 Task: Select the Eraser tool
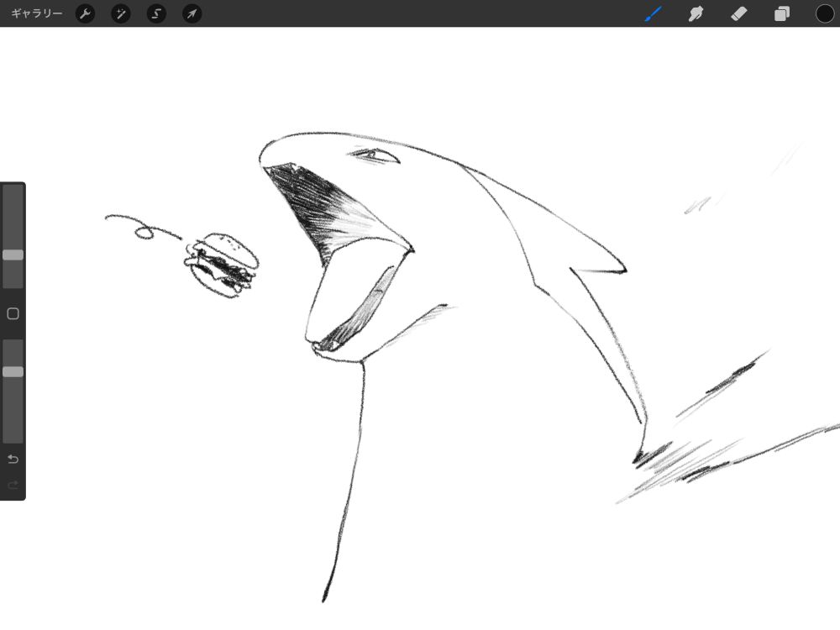[738, 13]
